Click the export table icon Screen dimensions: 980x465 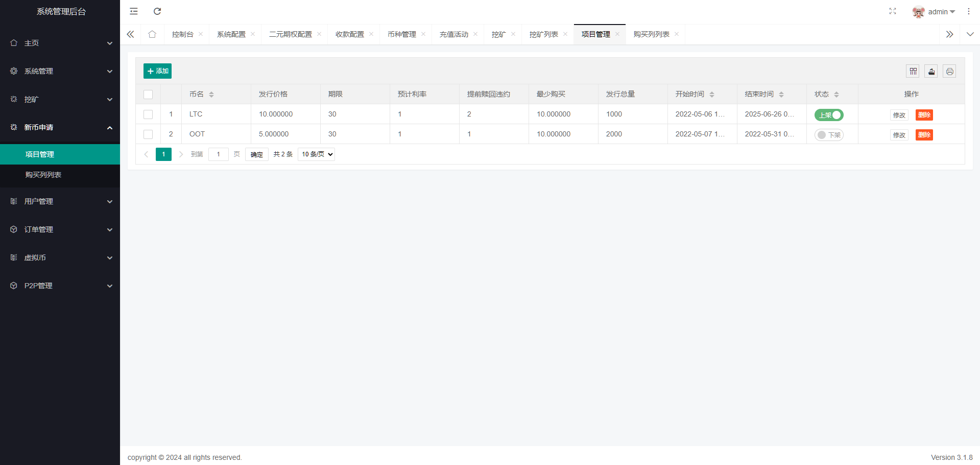(x=931, y=72)
